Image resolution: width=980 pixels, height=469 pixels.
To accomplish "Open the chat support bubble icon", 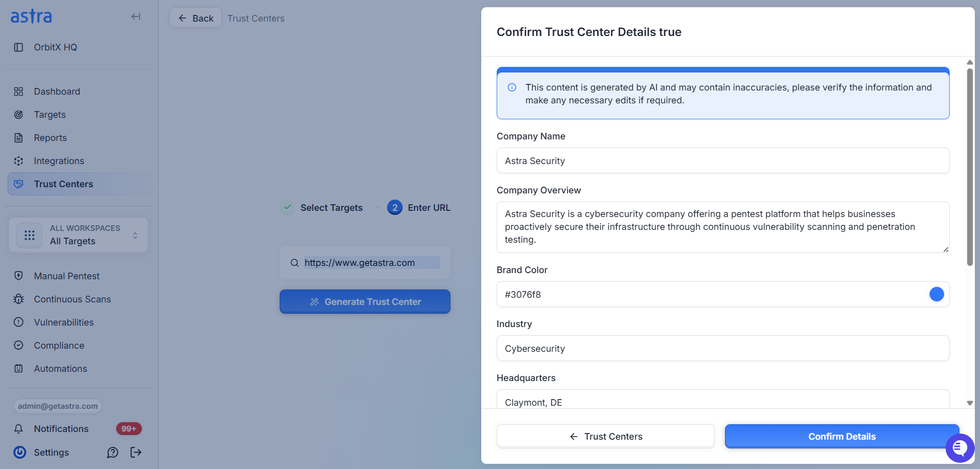I will coord(959,448).
